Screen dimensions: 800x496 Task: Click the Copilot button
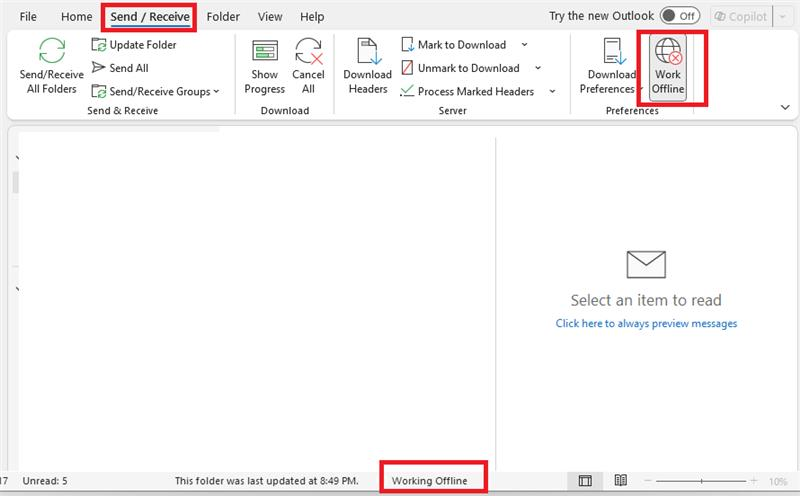[741, 17]
